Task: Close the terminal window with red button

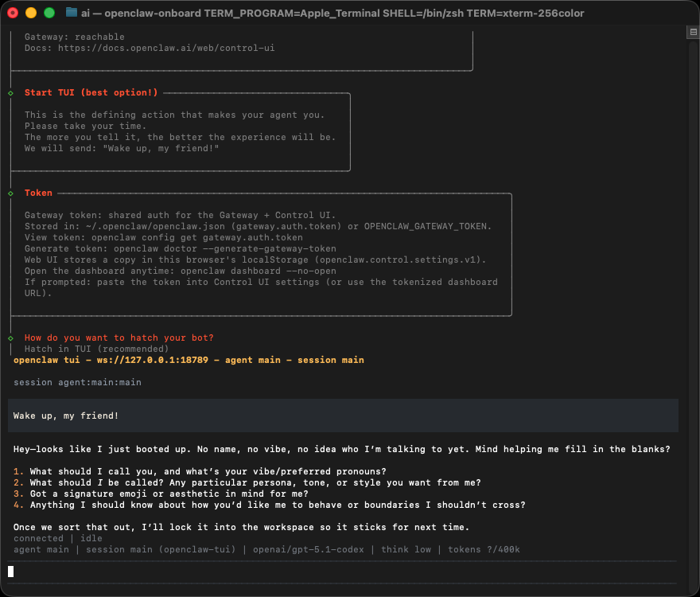Action: (13, 13)
